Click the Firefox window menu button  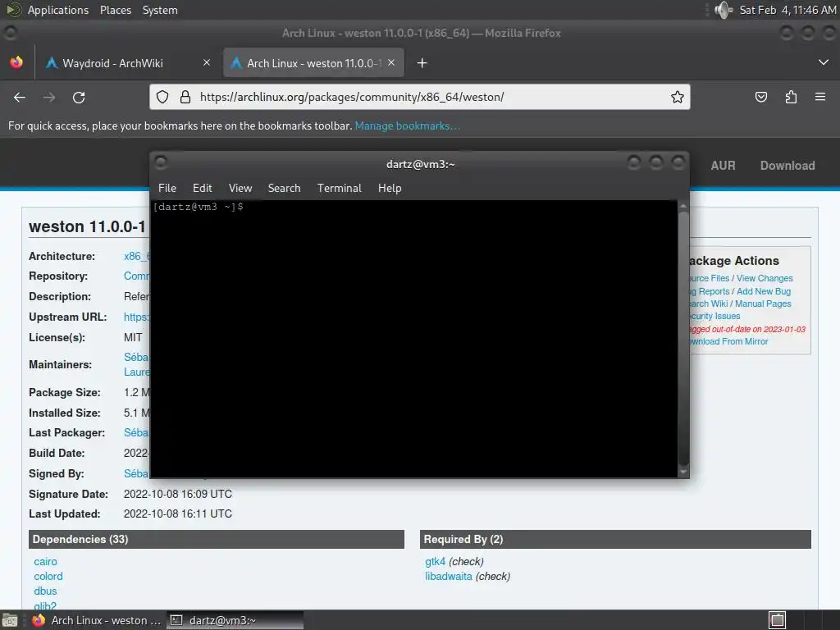point(10,33)
